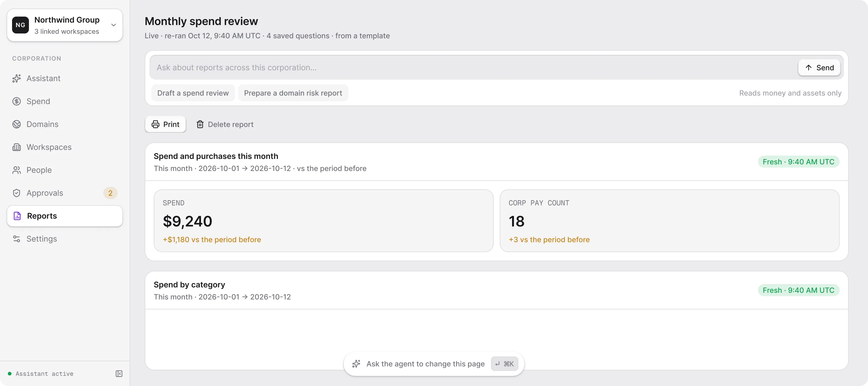Click the sparkle icon in agent bar

[356, 364]
